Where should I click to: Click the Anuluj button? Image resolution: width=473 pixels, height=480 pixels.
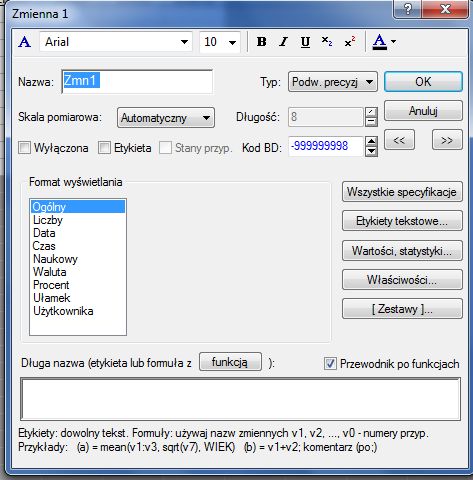(423, 111)
